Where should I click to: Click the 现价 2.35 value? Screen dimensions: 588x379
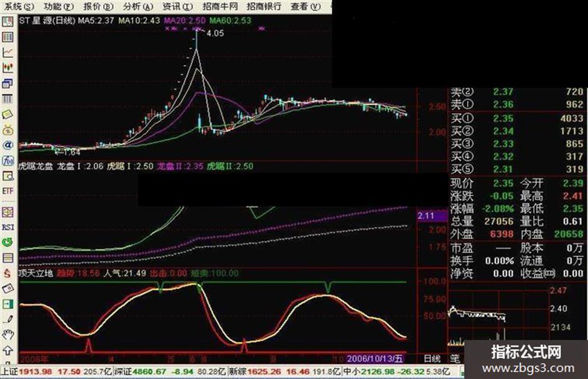click(x=503, y=184)
